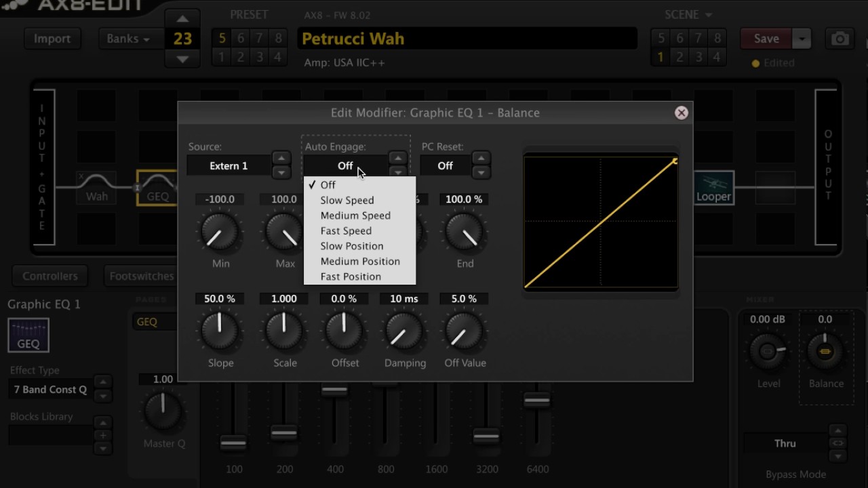Click the Off Value knob

pos(465,331)
